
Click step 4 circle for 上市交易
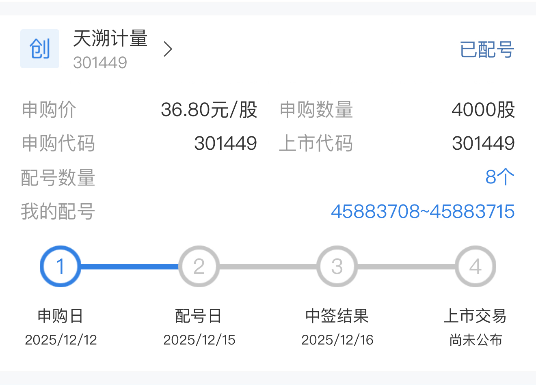click(475, 267)
